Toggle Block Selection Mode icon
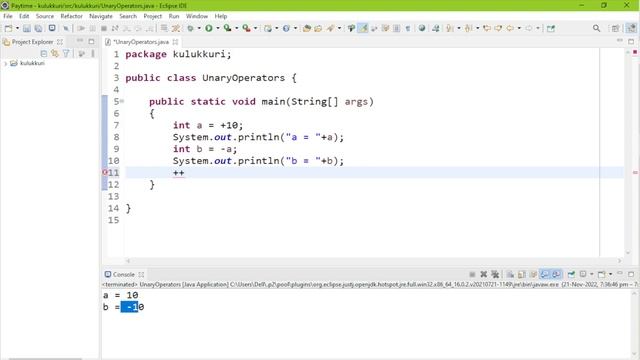640x360 pixels. pos(396,28)
